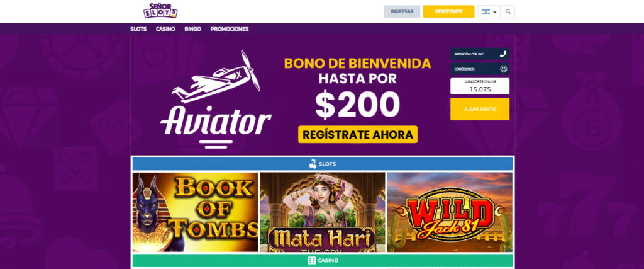
Task: Click the phone icon in Atención Online
Action: click(503, 54)
